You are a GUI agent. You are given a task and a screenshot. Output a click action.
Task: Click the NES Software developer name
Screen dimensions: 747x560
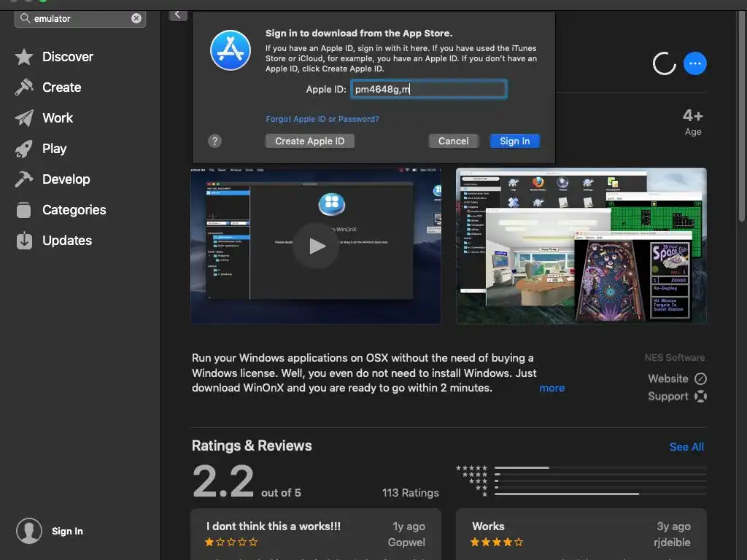tap(675, 357)
